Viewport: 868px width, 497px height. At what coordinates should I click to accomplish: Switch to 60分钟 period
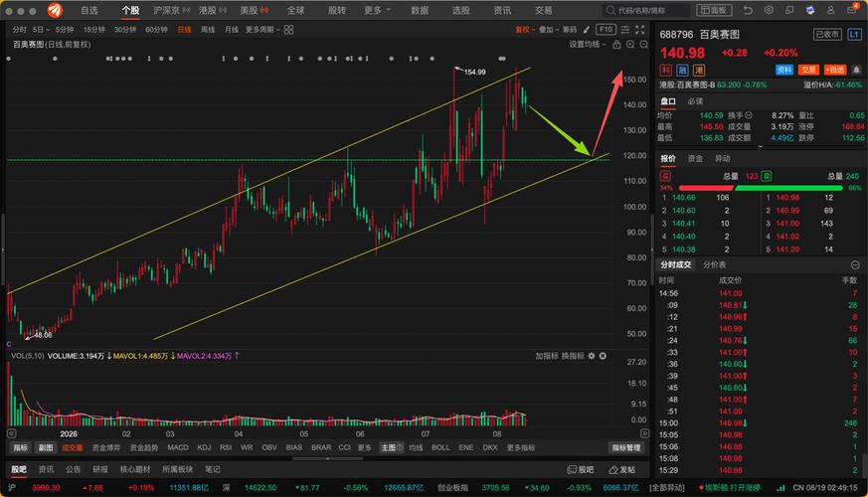[x=157, y=30]
